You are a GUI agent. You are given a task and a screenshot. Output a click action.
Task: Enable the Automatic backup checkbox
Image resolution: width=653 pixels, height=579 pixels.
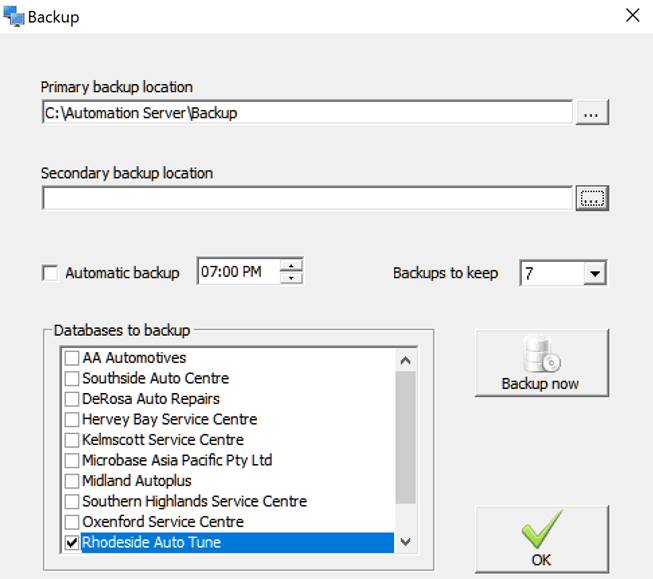click(49, 273)
